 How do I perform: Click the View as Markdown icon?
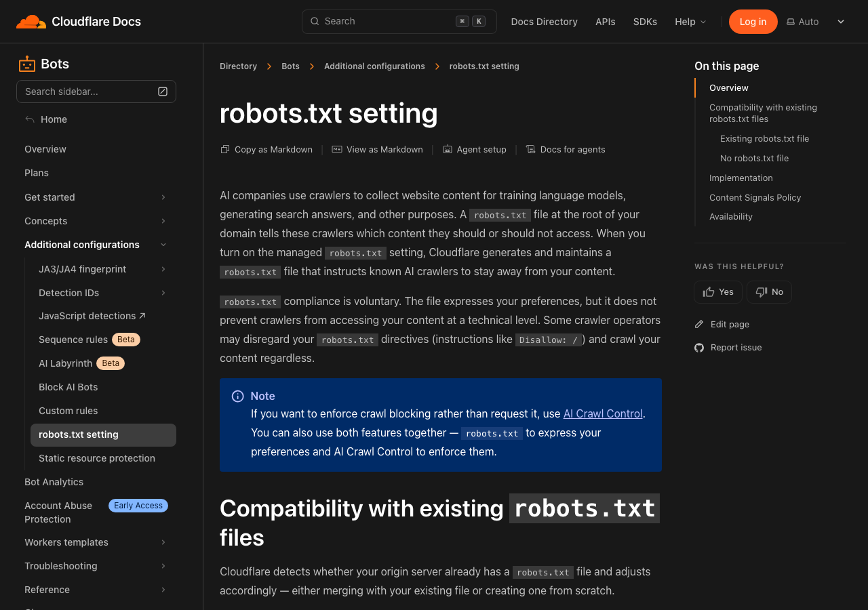tap(337, 149)
